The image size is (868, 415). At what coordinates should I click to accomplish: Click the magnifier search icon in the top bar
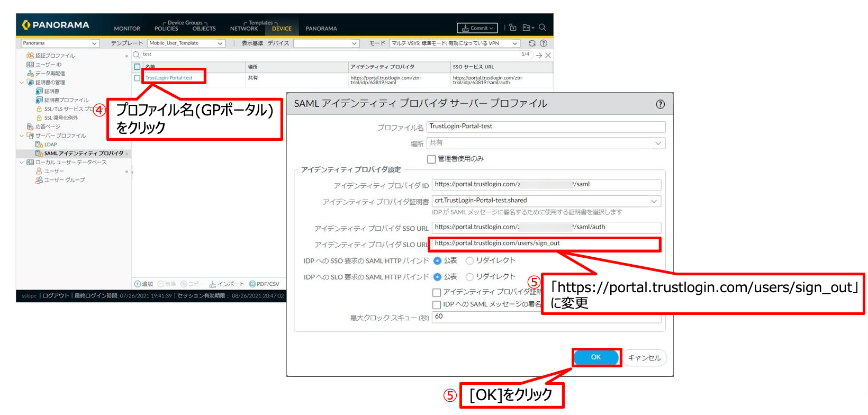[542, 28]
